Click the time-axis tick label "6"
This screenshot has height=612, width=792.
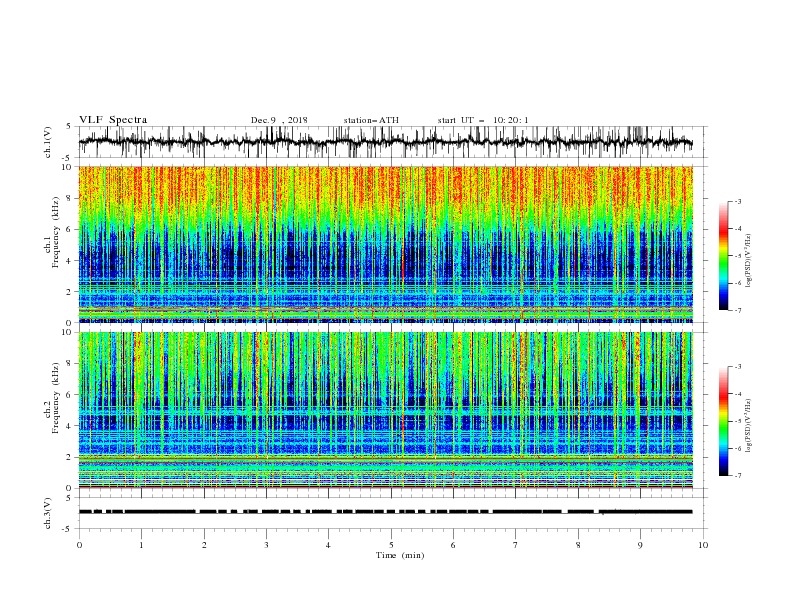click(x=453, y=545)
